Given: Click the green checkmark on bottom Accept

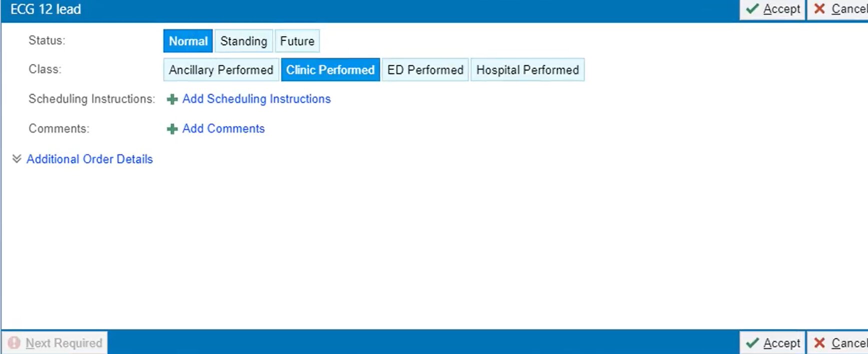Looking at the screenshot, I should coord(752,343).
